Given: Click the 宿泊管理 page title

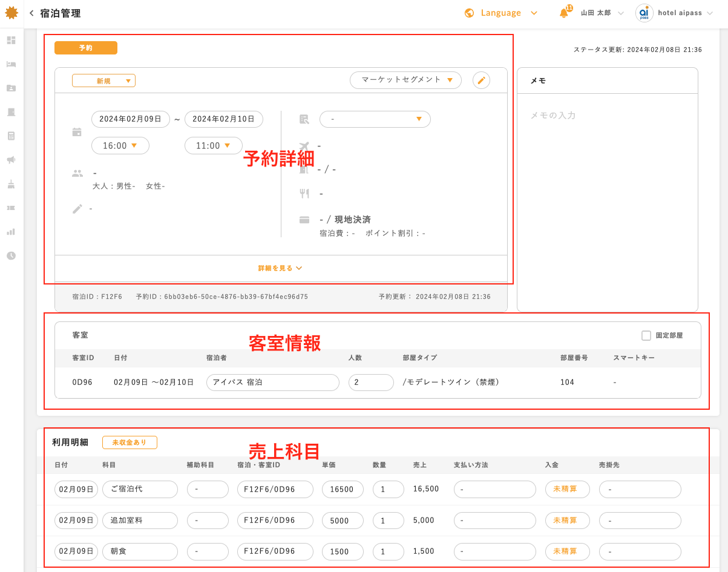Looking at the screenshot, I should coord(60,13).
